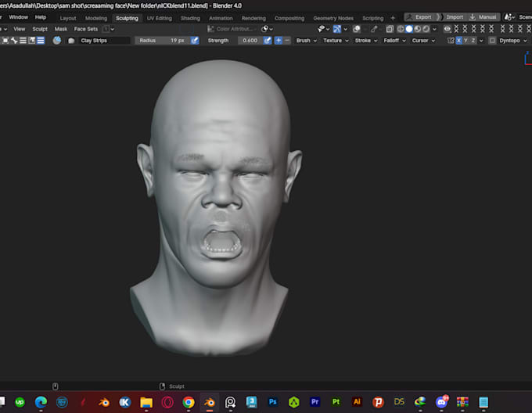Screen dimensions: 532x413
Task: Click the symmetry mirror icon
Action: [451, 41]
